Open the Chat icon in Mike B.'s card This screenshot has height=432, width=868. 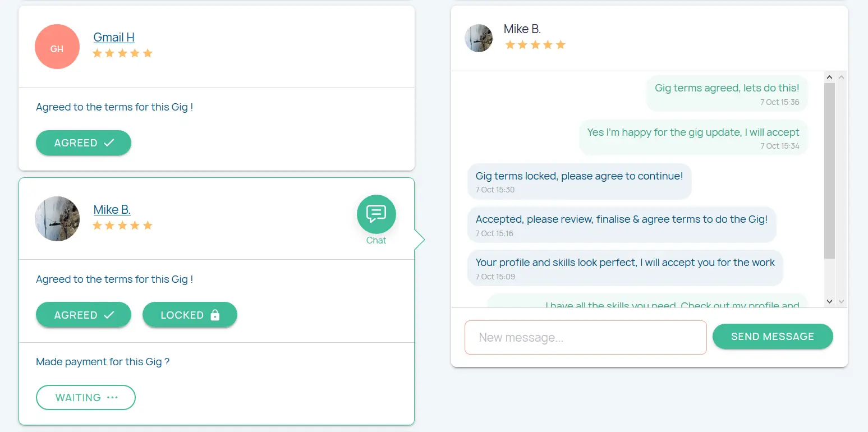pyautogui.click(x=376, y=214)
